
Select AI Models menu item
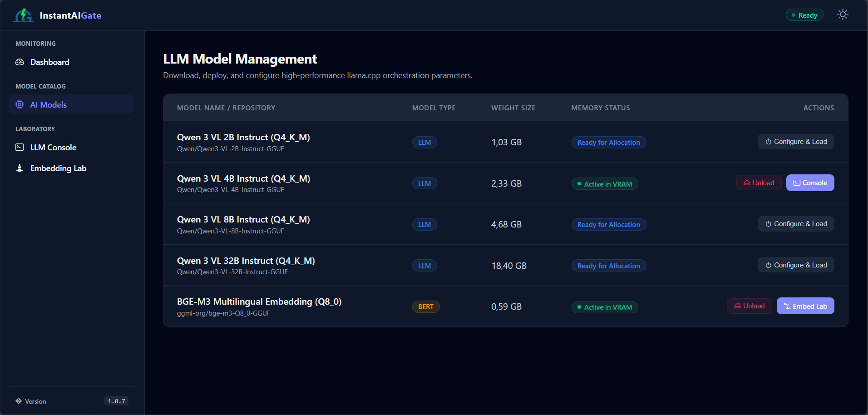point(71,104)
